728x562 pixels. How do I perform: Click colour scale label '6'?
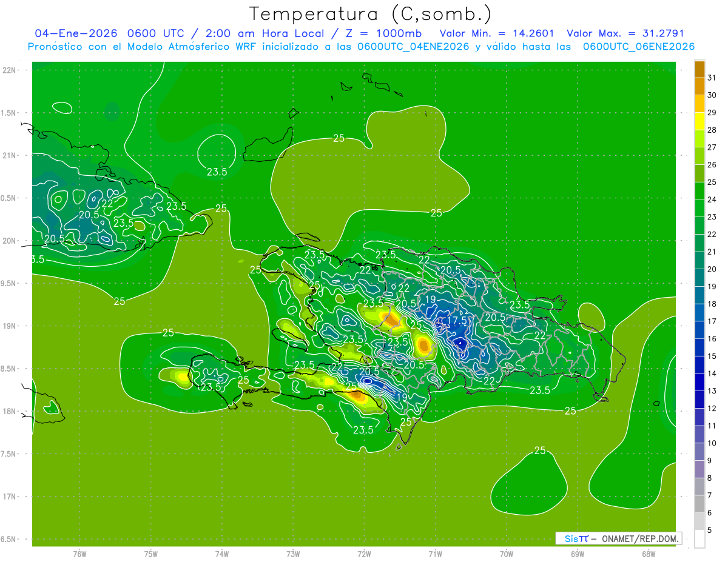[x=710, y=513]
